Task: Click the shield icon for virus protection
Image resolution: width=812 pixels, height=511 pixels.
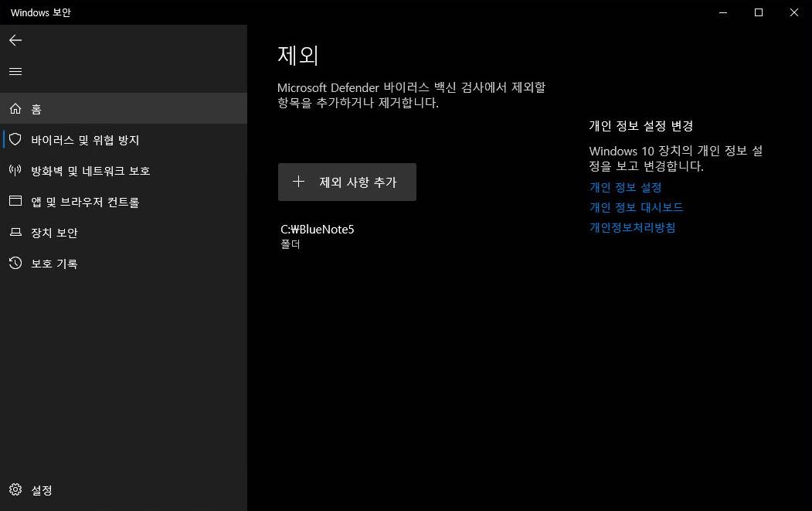Action: click(x=15, y=139)
